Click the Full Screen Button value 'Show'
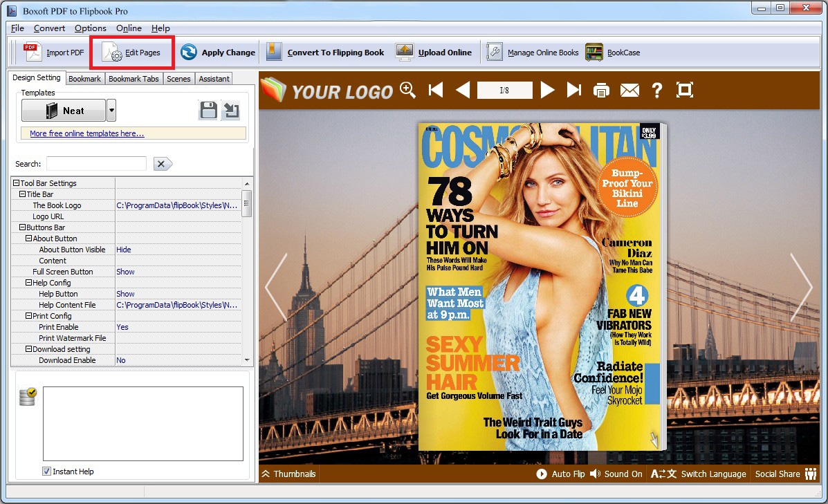Screen dimensions: 828x504 [125, 272]
